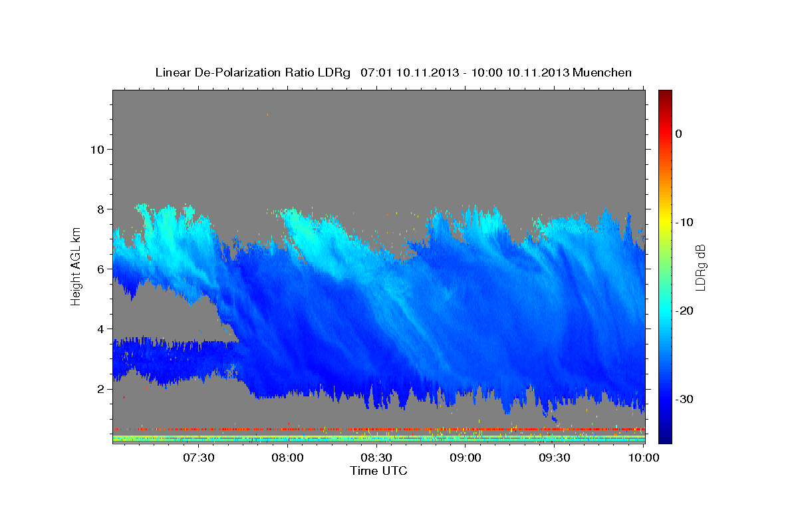Image resolution: width=798 pixels, height=532 pixels.
Task: Click the height tick label 8
Action: (101, 209)
